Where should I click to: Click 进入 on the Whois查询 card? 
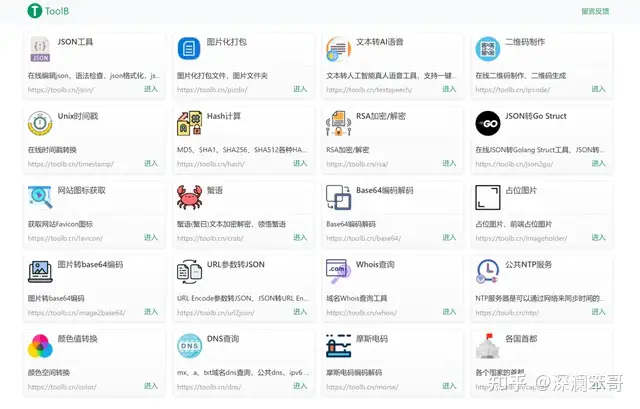click(449, 312)
